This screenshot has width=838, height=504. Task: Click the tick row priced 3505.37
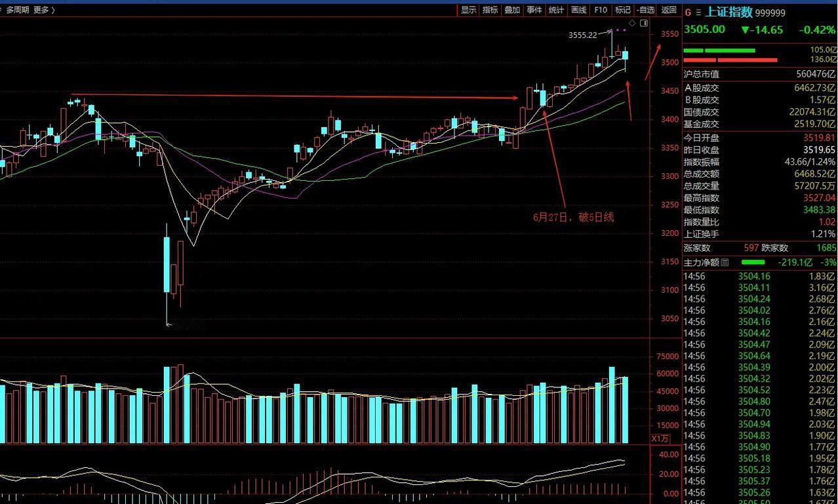tap(759, 481)
